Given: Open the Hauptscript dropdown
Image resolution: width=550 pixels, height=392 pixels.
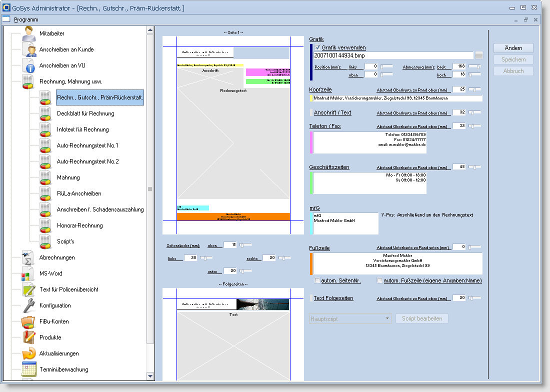Looking at the screenshot, I should click(x=350, y=318).
